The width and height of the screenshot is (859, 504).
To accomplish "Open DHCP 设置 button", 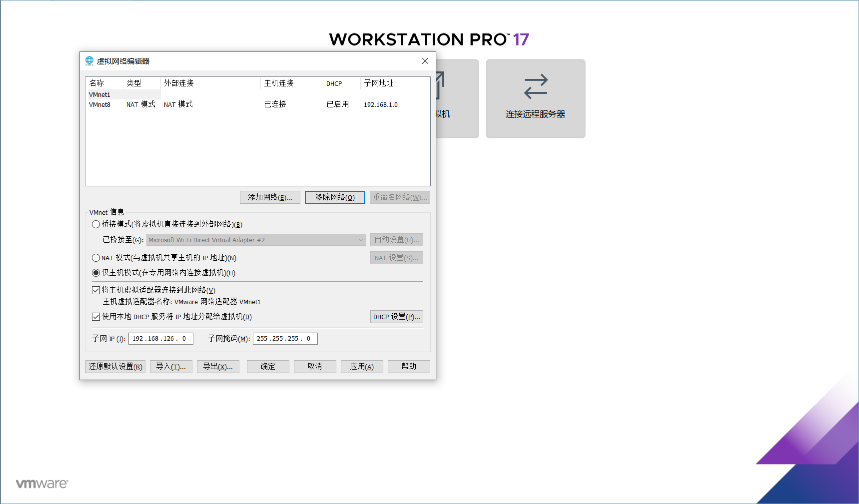I will (397, 317).
